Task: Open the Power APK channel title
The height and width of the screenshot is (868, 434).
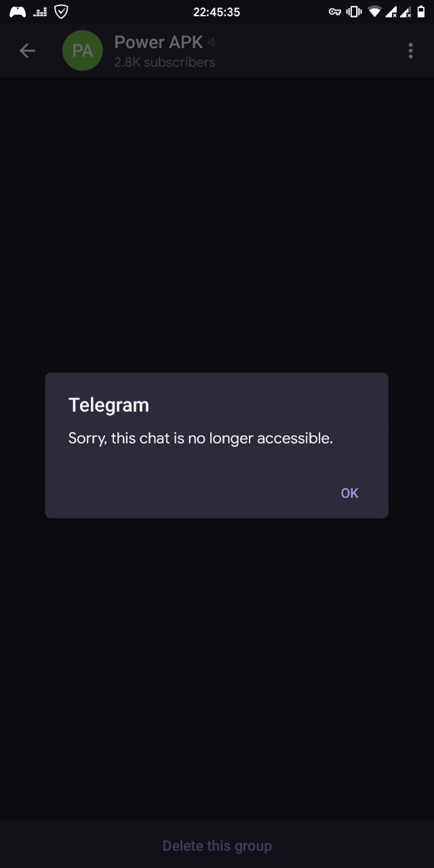Action: pyautogui.click(x=158, y=42)
